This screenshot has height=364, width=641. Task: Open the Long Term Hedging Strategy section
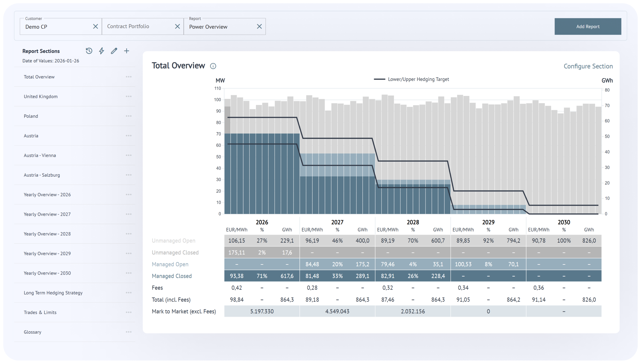tap(53, 293)
